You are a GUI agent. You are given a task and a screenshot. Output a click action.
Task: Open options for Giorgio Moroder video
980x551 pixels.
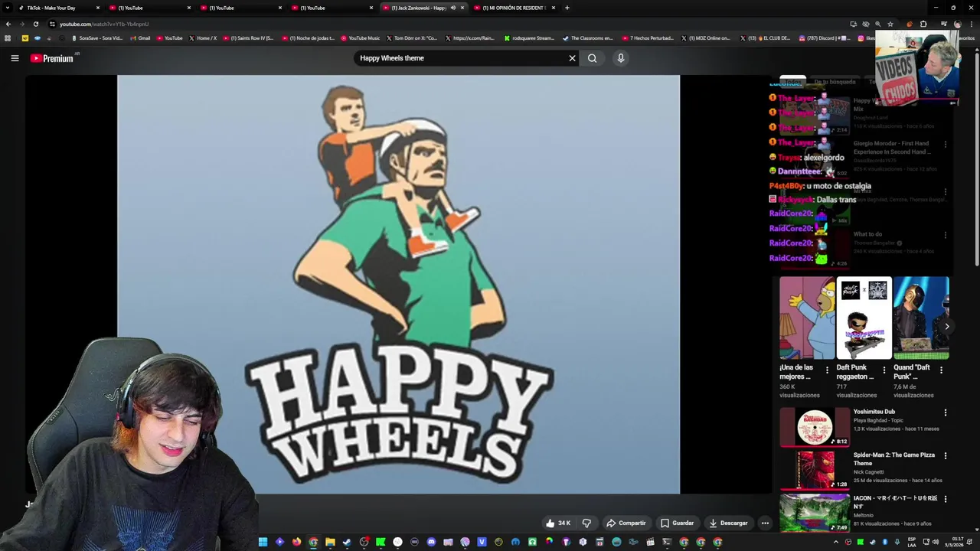[x=946, y=144]
